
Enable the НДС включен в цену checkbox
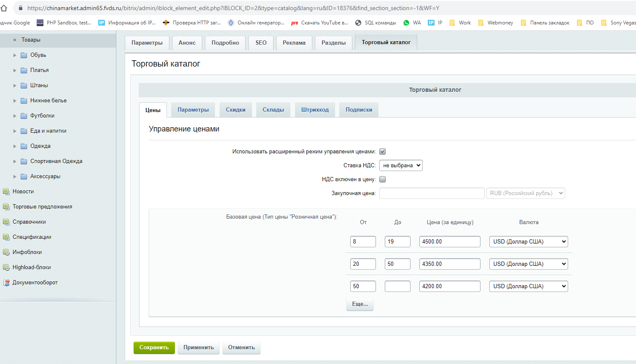click(x=383, y=179)
